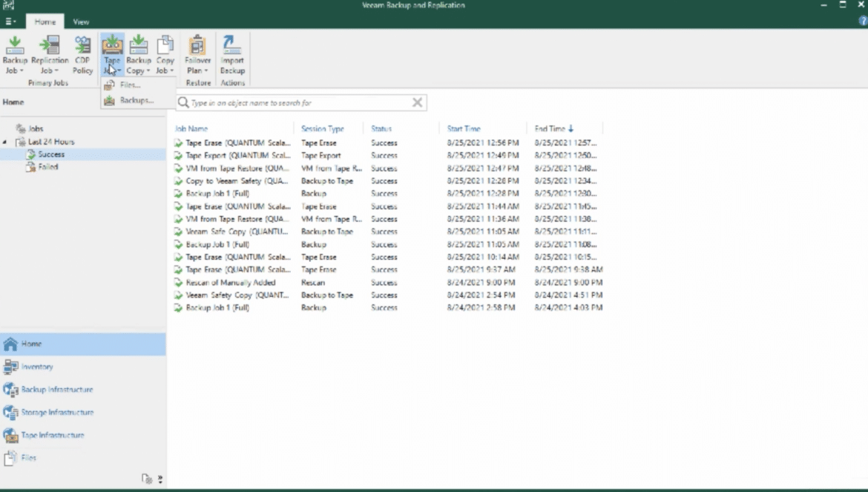Select Tape Erase job at 12:56 PM
This screenshot has height=492, width=868.
click(x=388, y=142)
